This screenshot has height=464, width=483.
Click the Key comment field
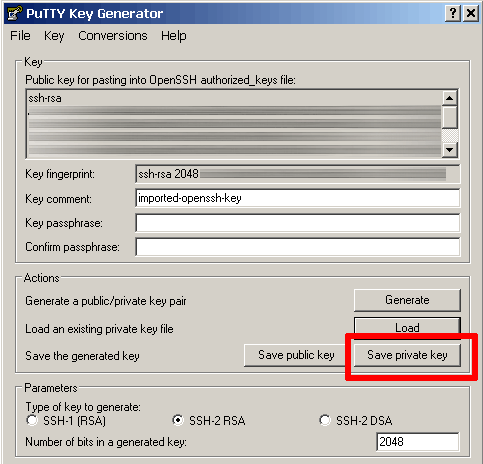click(x=297, y=198)
